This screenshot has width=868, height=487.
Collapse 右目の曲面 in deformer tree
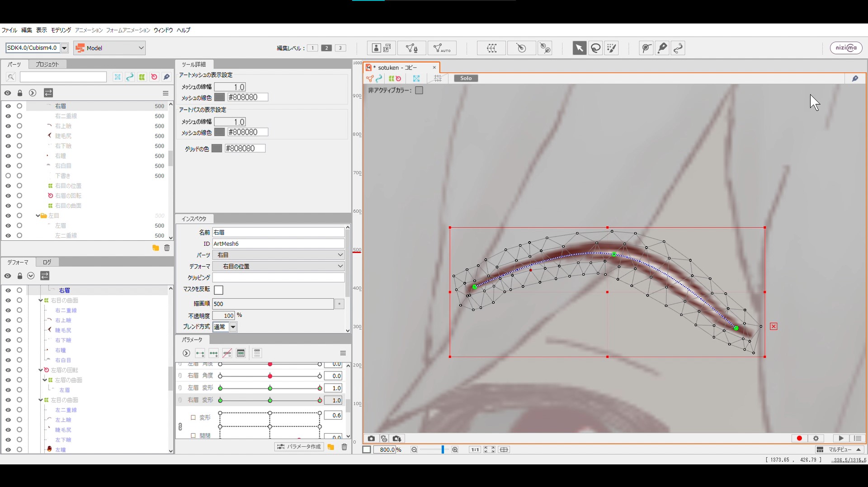pyautogui.click(x=41, y=300)
